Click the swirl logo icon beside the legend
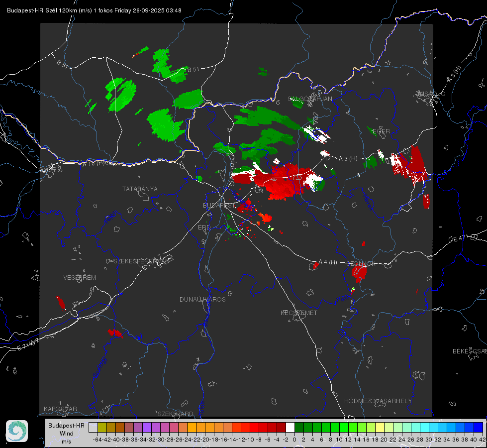The height and width of the screenshot is (448, 487). pos(17,431)
